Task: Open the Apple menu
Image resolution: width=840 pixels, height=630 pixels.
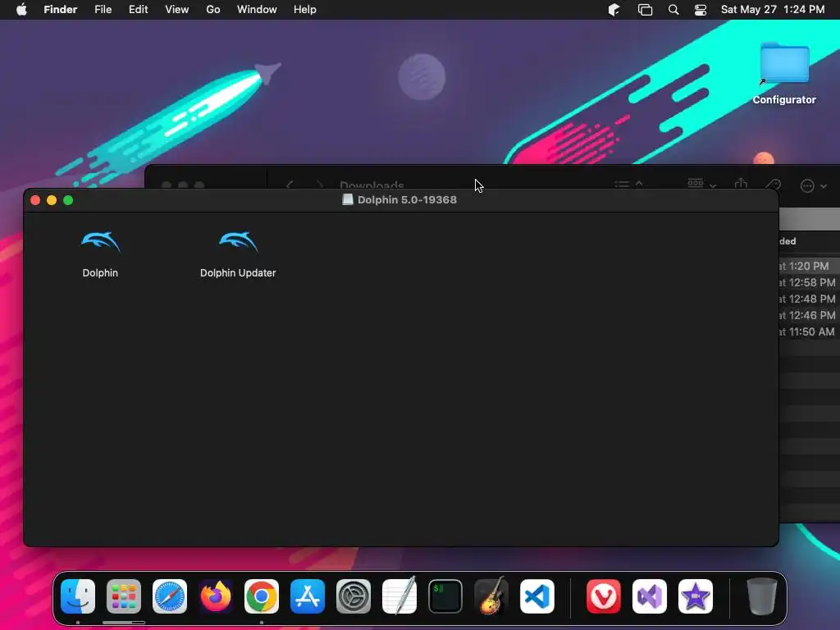Action: pos(21,10)
